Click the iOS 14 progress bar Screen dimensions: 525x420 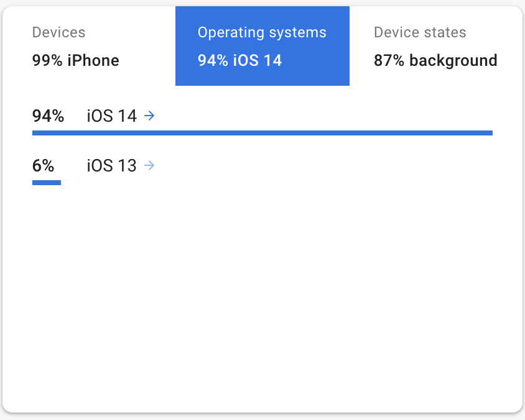tap(261, 132)
